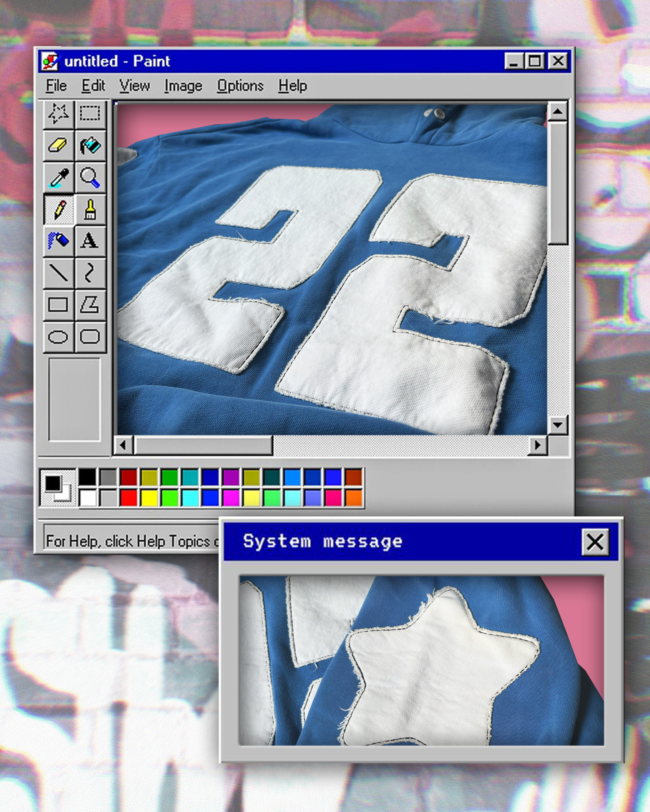The height and width of the screenshot is (812, 650).
Task: Activate the Fill With Color tool
Action: (91, 145)
